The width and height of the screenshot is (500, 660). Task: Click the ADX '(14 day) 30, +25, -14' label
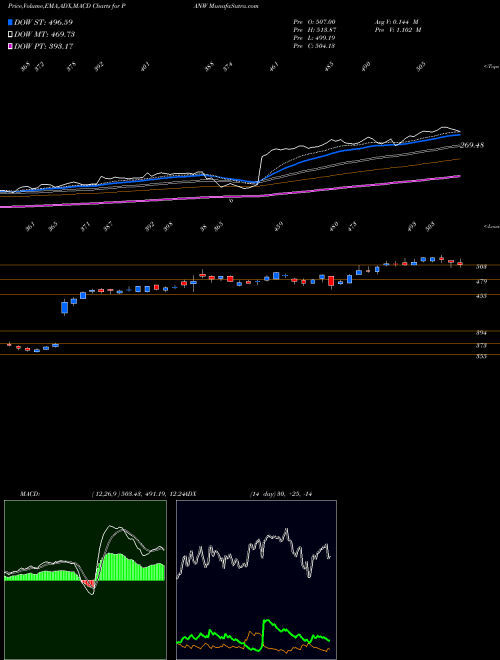coord(281,494)
